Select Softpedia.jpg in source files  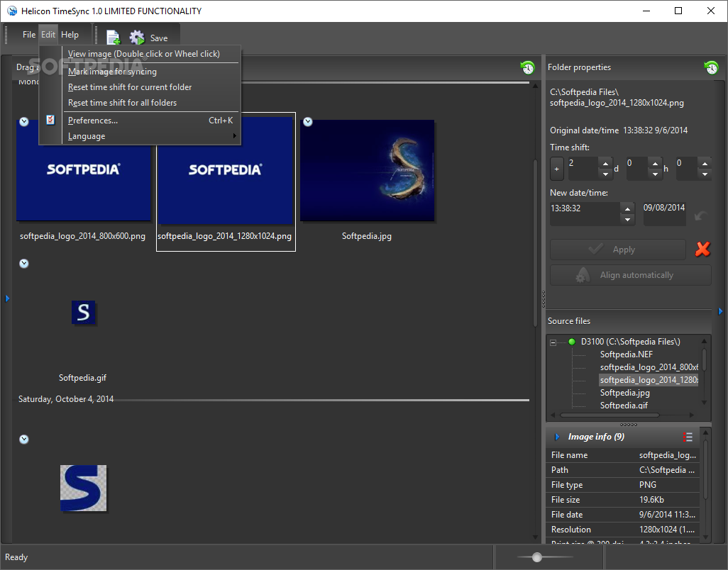[625, 393]
